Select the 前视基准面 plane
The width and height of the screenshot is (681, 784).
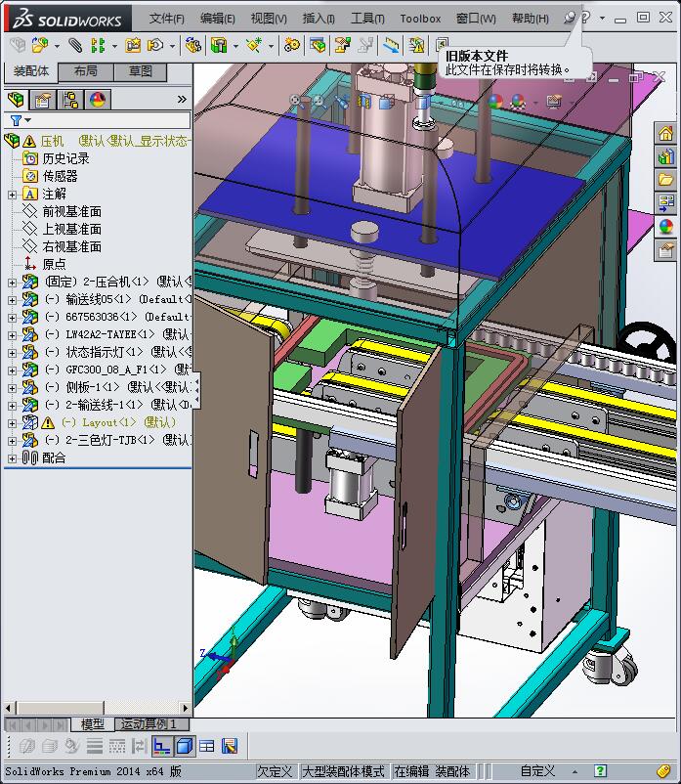coord(71,211)
